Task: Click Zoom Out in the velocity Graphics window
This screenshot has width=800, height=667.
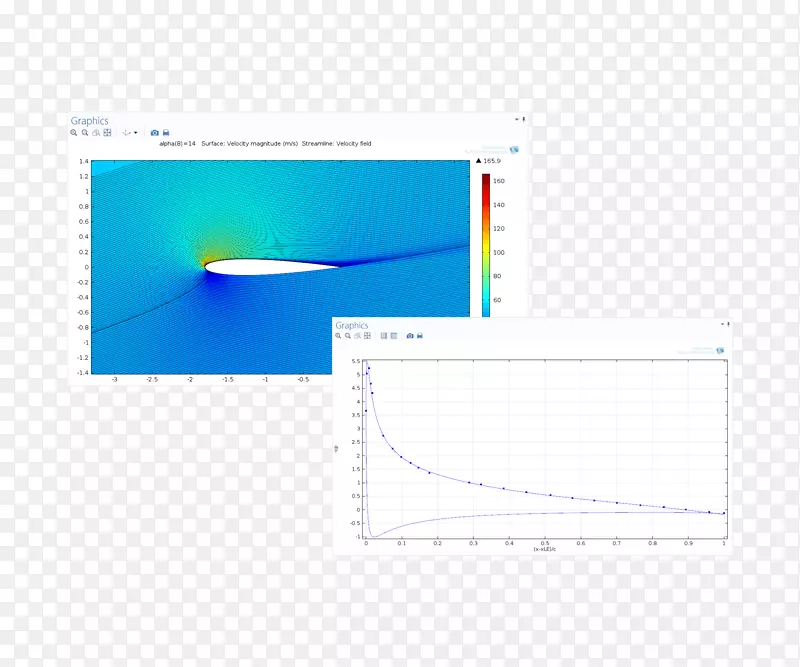Action: click(85, 133)
